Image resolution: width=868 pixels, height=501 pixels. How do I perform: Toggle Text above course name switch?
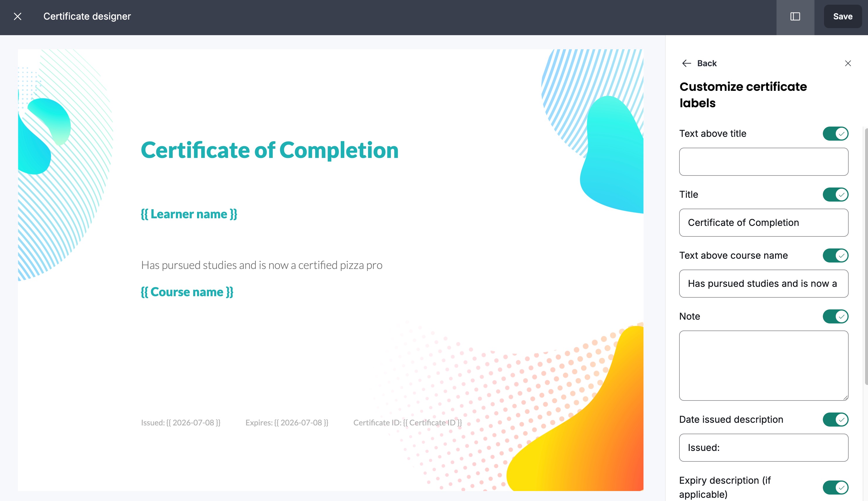point(835,255)
